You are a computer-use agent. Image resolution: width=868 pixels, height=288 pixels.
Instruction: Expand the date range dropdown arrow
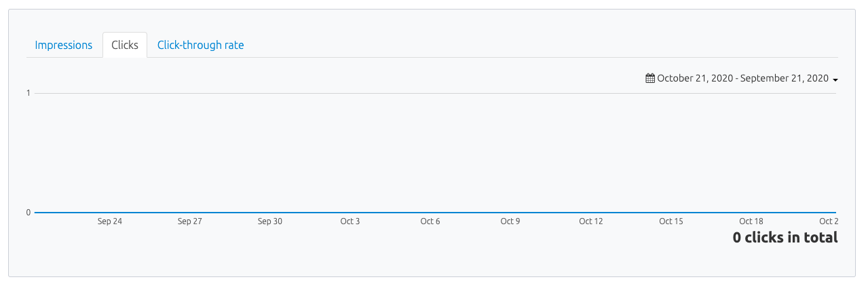835,80
